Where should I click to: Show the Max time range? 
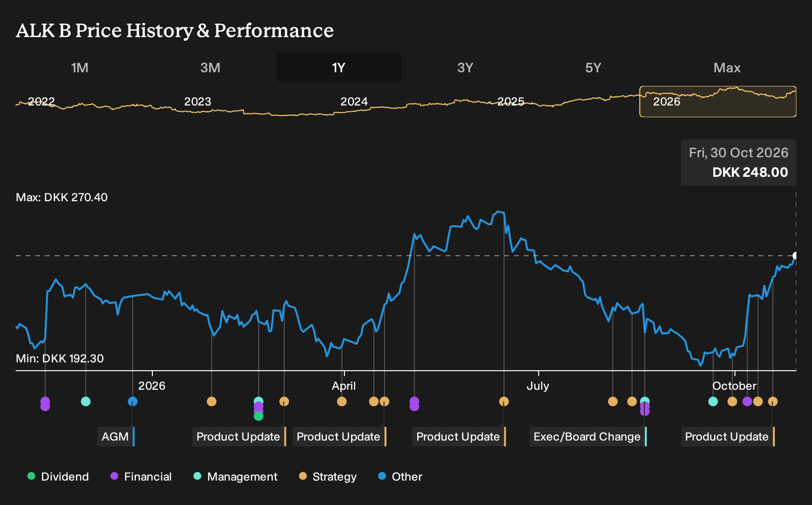tap(727, 68)
